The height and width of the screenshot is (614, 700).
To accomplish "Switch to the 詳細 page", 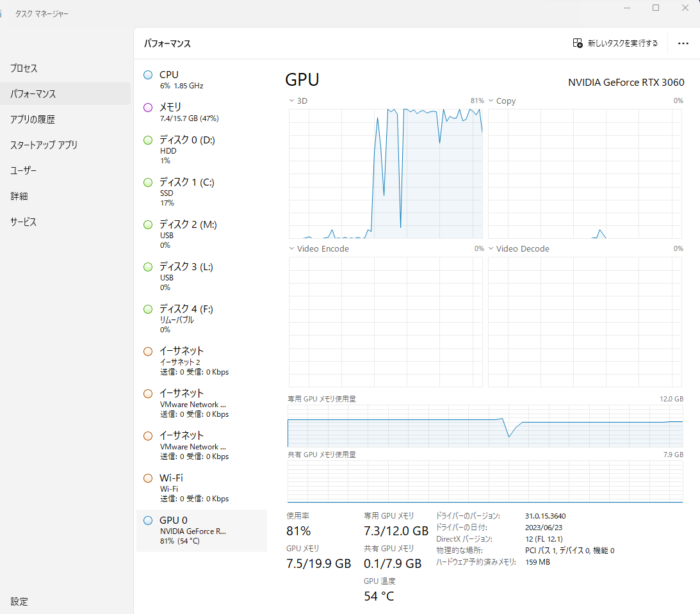I will 65,196.
